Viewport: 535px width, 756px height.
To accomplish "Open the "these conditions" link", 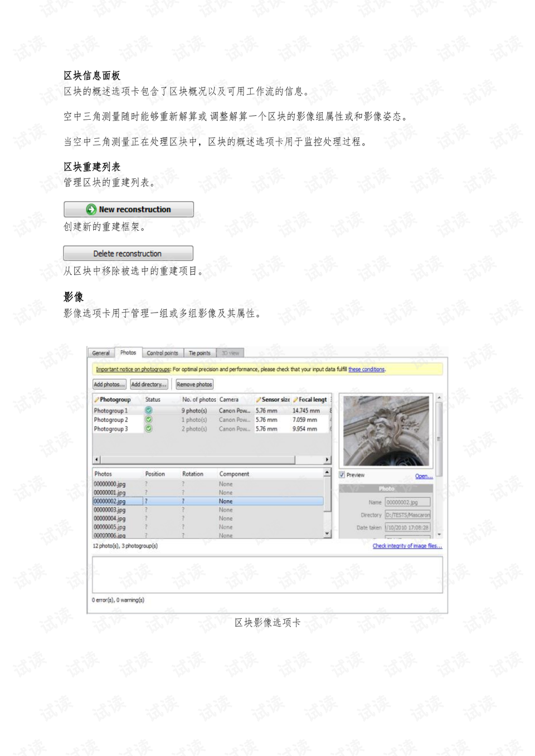I will 366,369.
